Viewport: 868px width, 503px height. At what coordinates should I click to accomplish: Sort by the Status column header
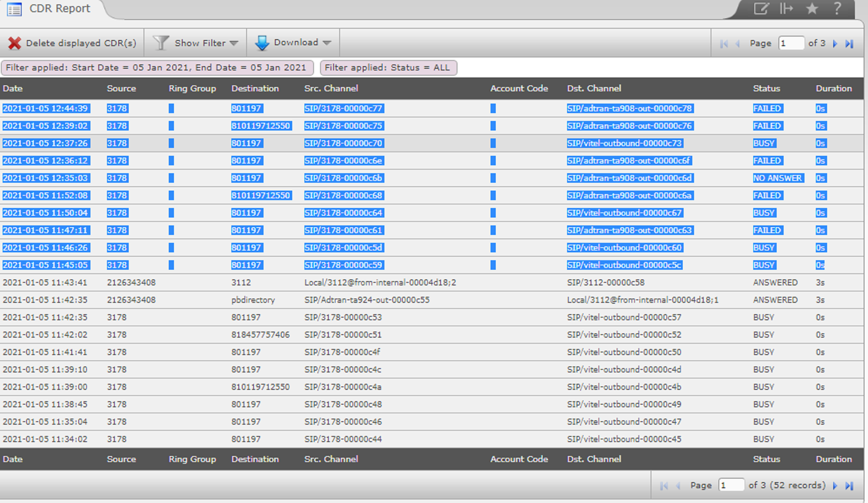tap(766, 88)
